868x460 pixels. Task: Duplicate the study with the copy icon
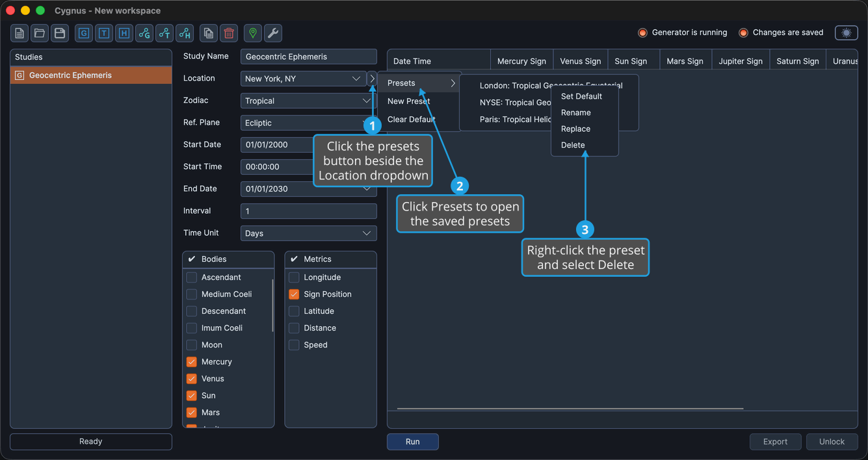209,33
